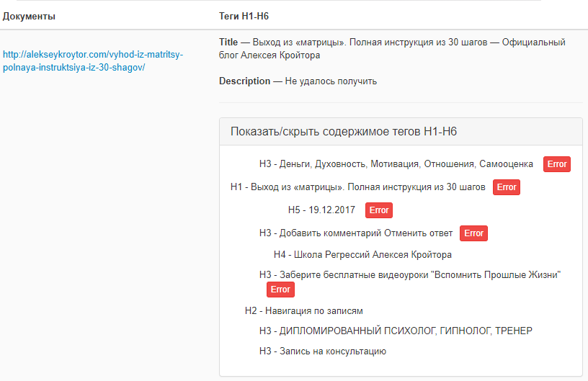588x381 pixels.
Task: Click Error badge next to Добавить комментарий H3
Action: click(473, 233)
